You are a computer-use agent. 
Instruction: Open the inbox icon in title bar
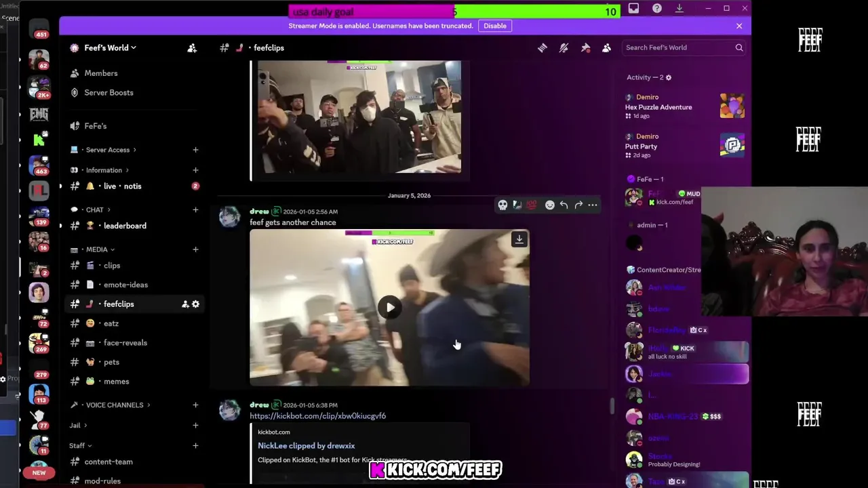633,8
